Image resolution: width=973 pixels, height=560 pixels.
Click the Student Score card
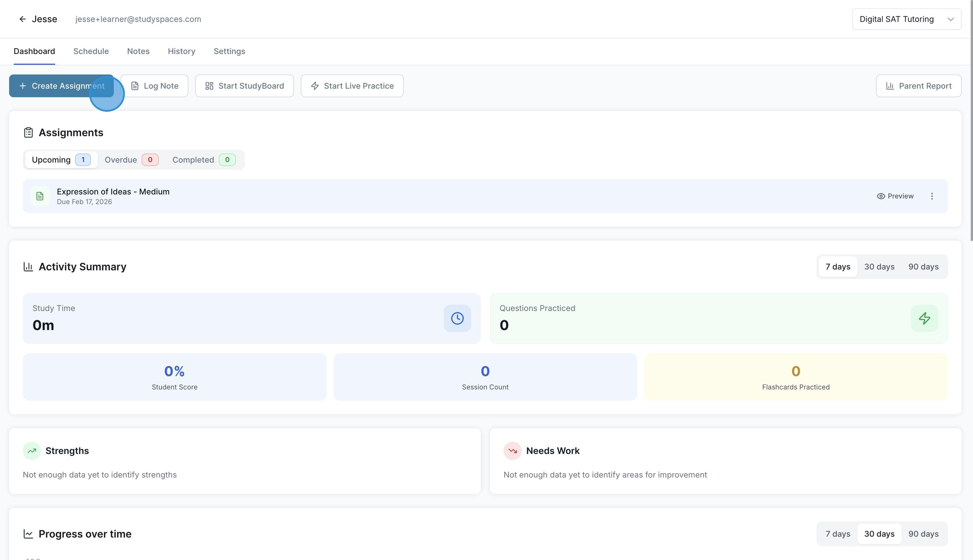coord(174,377)
